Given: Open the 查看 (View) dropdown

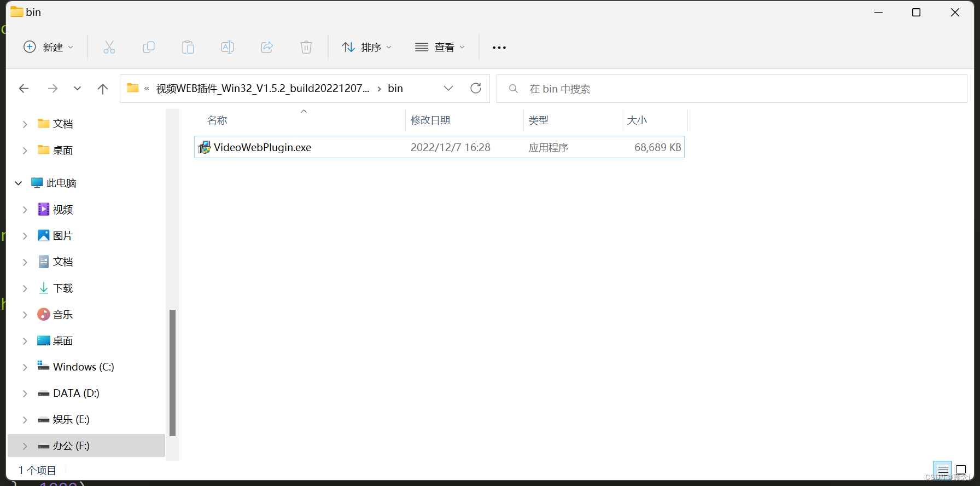Looking at the screenshot, I should 440,48.
